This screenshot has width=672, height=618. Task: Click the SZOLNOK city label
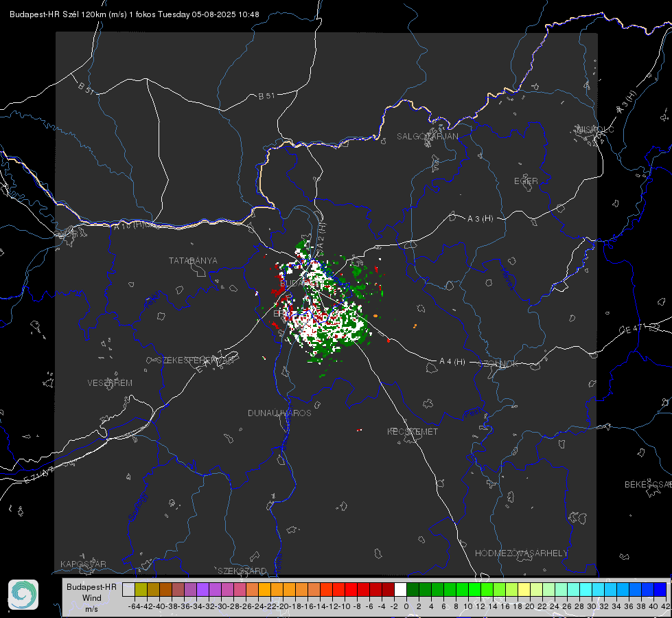498,364
